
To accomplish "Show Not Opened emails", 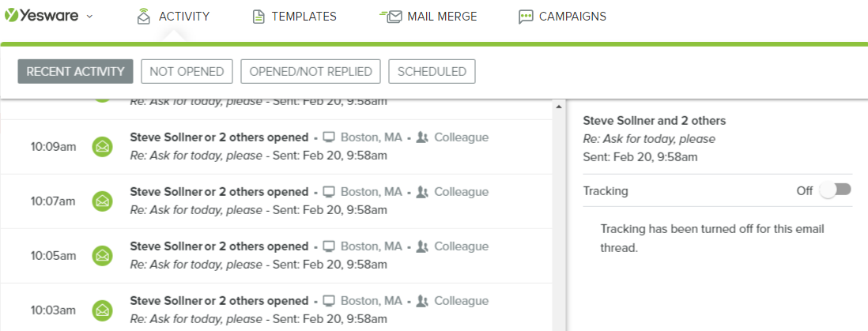I will pyautogui.click(x=187, y=71).
